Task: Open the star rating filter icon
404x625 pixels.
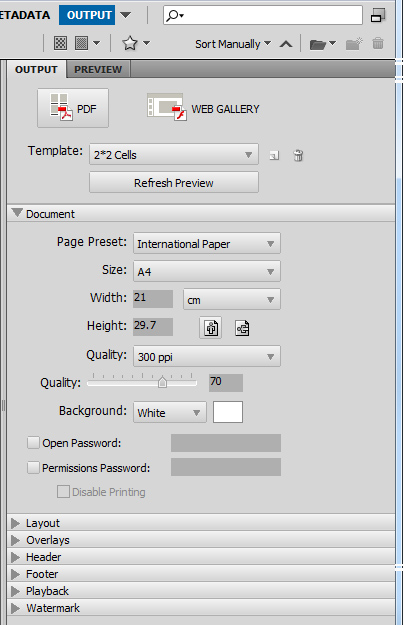Action: (130, 43)
